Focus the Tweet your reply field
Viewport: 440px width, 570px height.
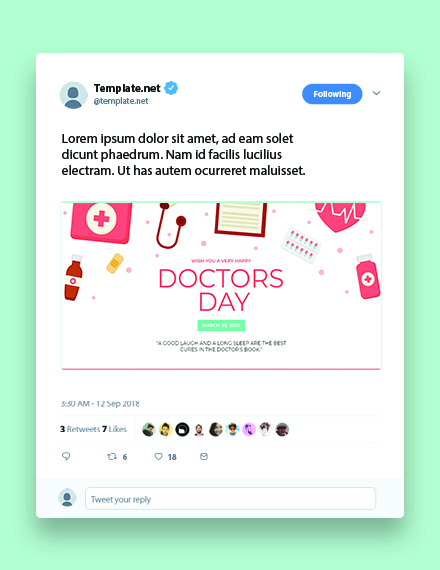[231, 498]
